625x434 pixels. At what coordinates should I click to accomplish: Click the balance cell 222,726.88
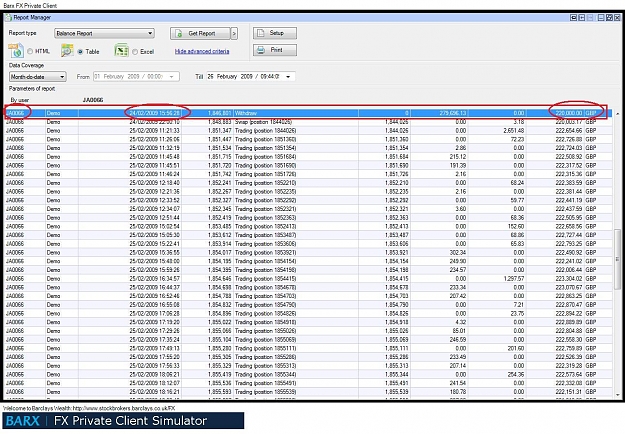569,139
